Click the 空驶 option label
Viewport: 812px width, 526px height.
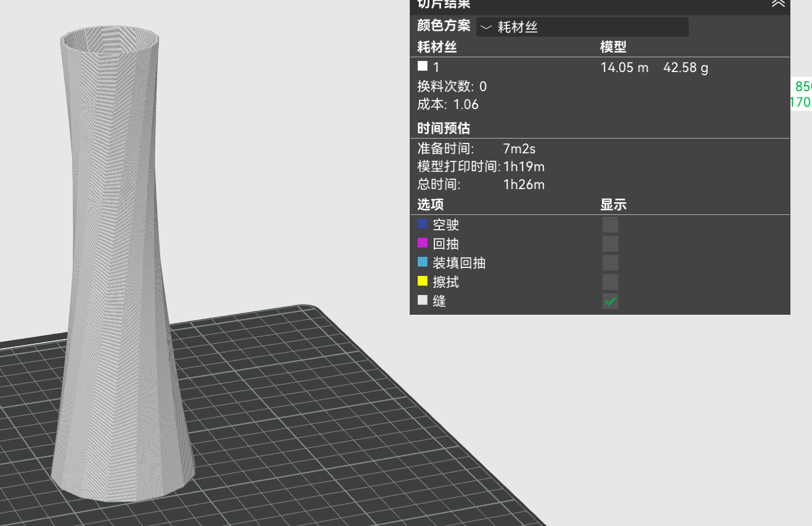click(x=445, y=225)
